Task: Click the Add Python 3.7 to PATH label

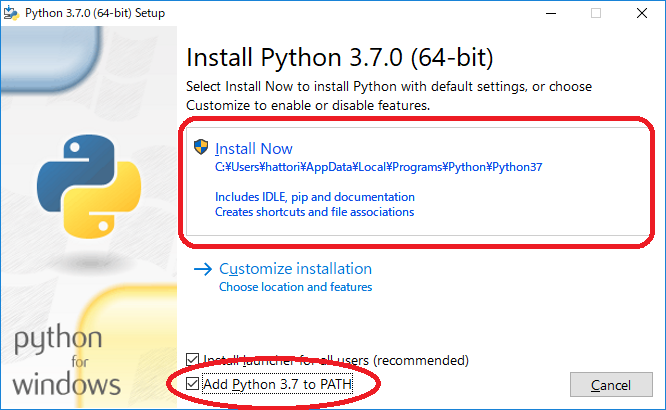Action: [x=277, y=384]
